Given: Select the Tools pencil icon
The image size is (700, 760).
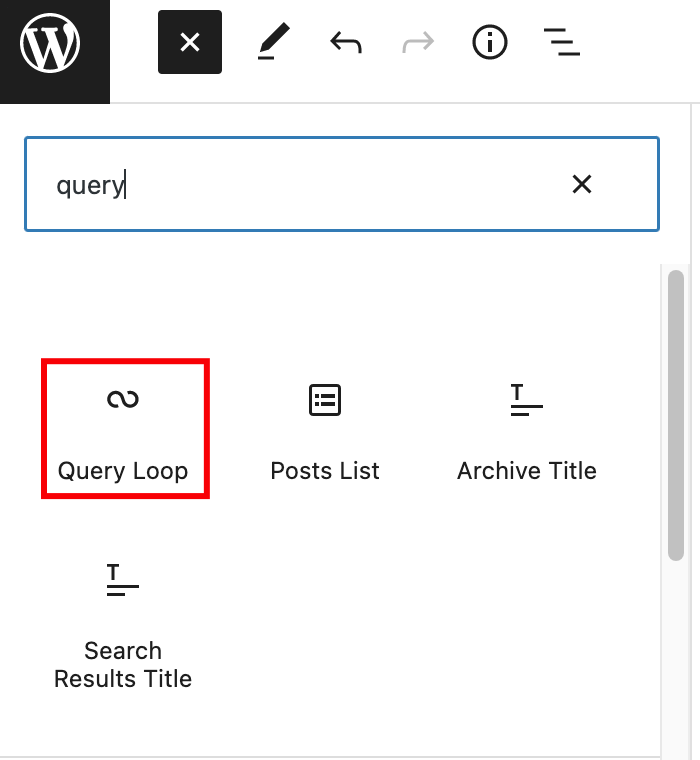Looking at the screenshot, I should tap(273, 42).
